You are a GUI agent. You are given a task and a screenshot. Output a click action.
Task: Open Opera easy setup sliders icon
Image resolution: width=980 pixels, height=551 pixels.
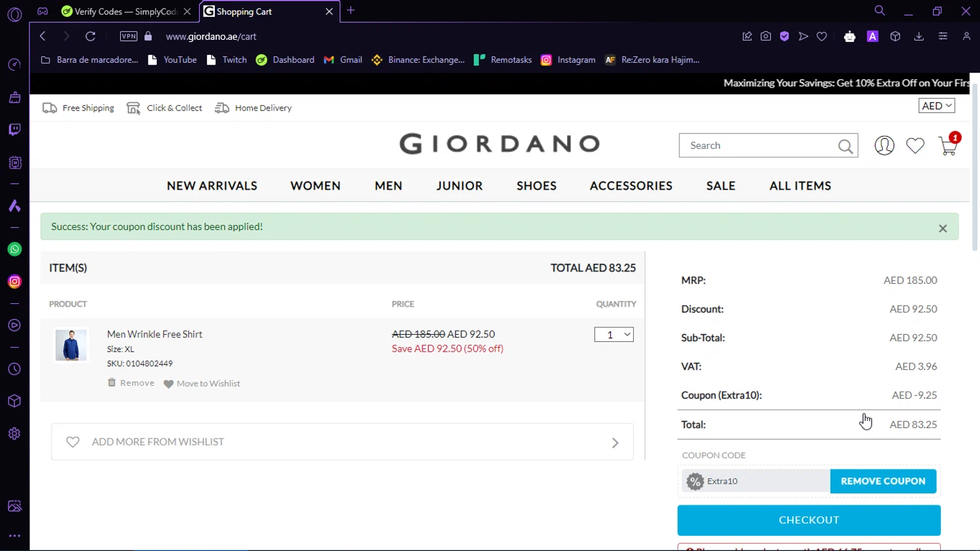pos(943,36)
